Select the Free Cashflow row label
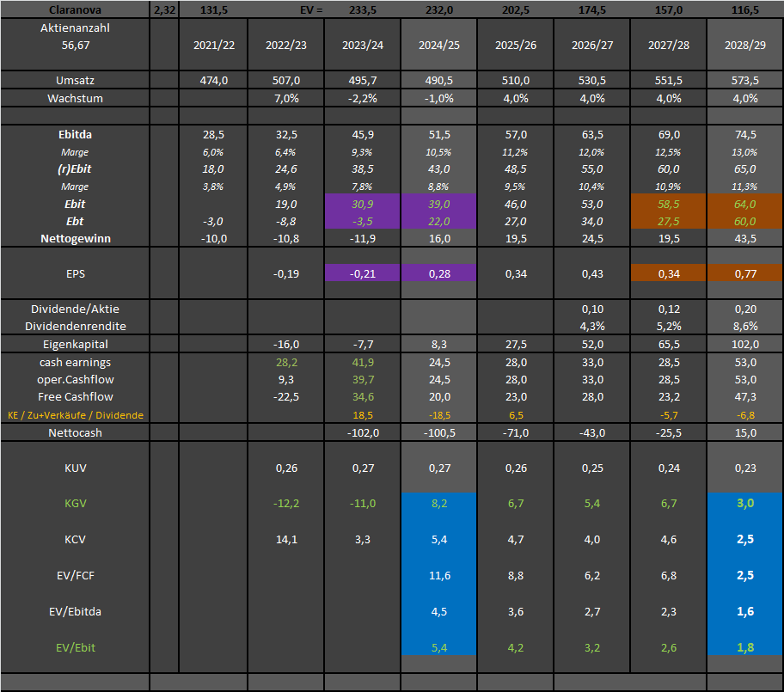 (75, 396)
